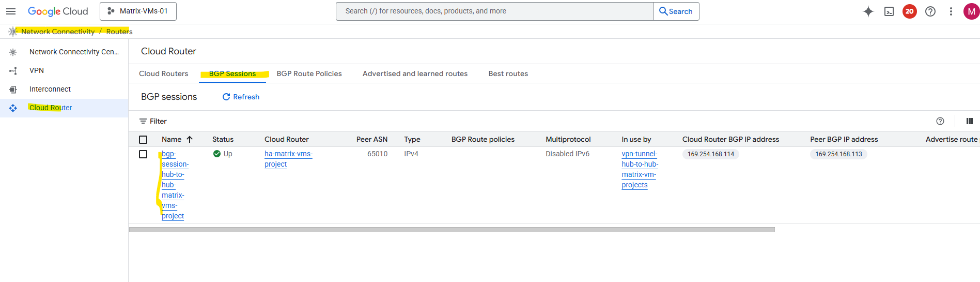Click the table help icon beside the column options
The width and height of the screenshot is (980, 282).
940,121
